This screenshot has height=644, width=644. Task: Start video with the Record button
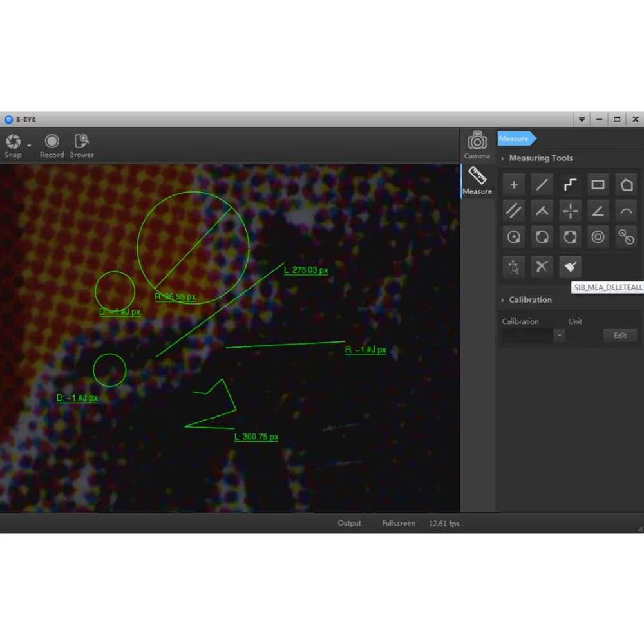point(52,146)
